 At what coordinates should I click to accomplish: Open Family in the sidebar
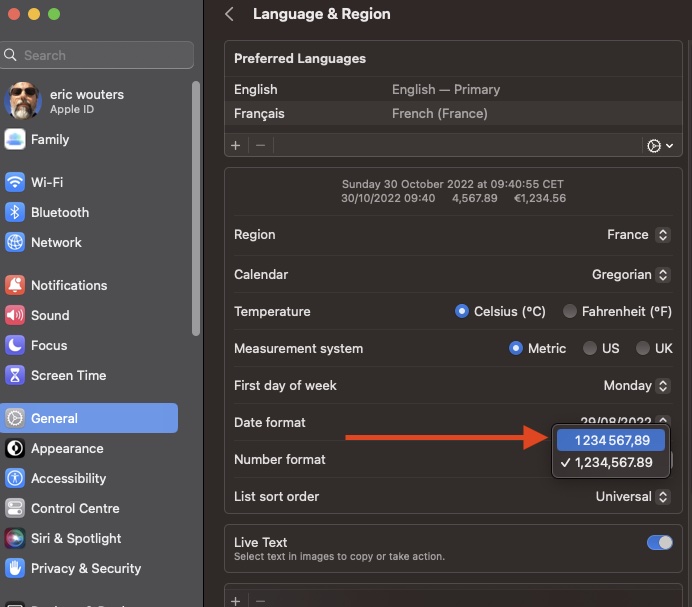pyautogui.click(x=50, y=139)
